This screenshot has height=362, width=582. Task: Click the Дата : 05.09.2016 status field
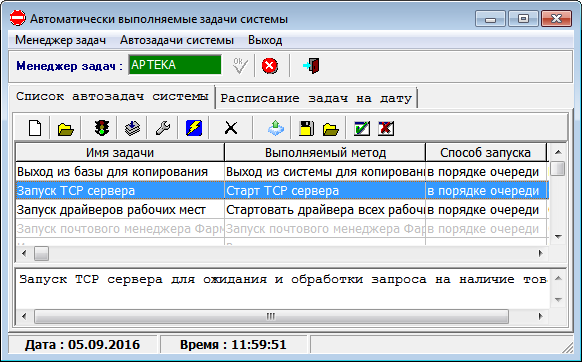pos(82,345)
